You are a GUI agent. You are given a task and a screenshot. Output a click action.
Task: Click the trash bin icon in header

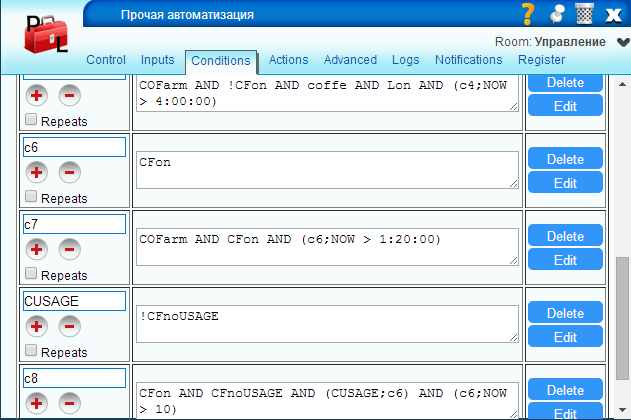point(584,14)
